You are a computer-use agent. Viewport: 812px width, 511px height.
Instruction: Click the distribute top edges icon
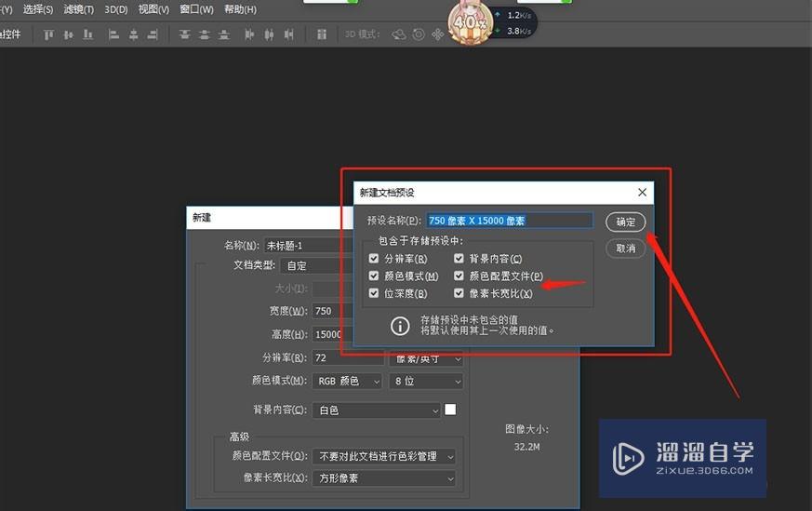[x=184, y=34]
